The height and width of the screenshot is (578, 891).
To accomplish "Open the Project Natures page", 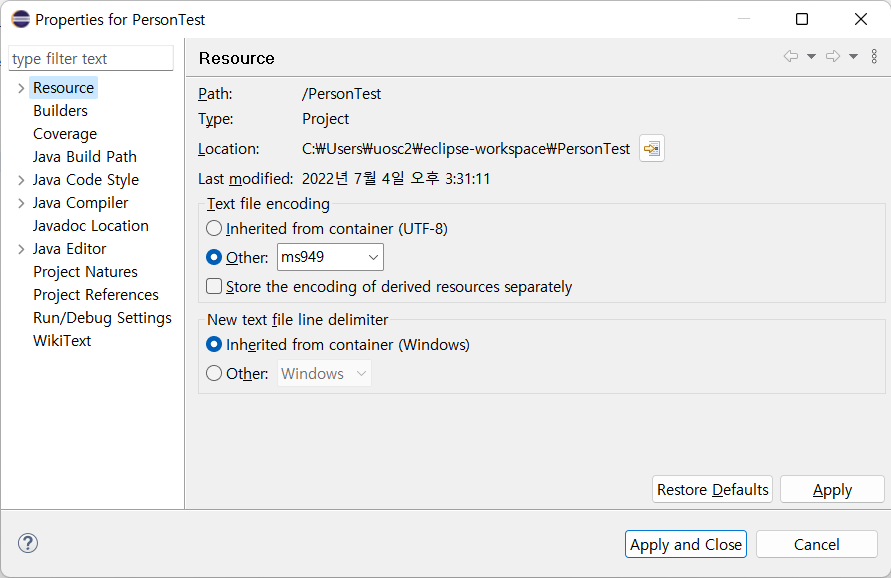I will [85, 272].
